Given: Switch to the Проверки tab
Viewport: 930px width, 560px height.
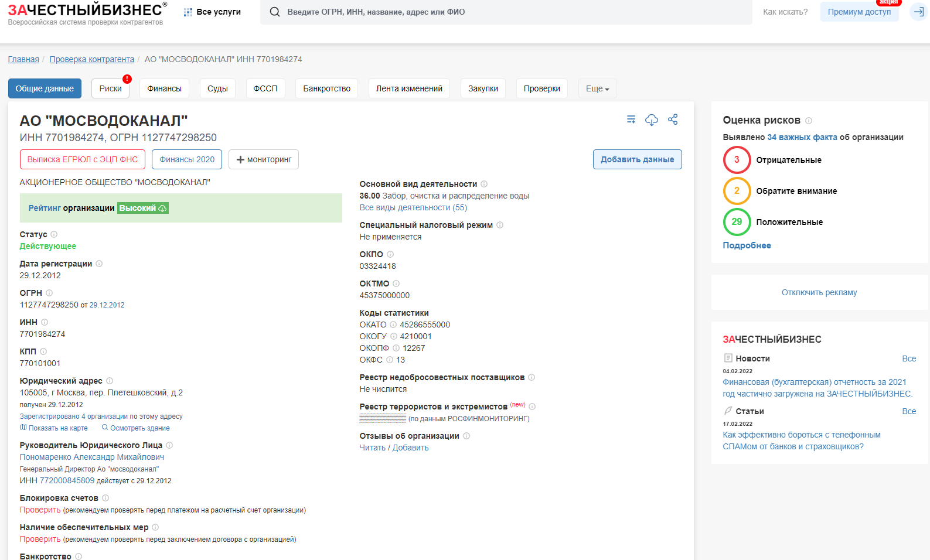Looking at the screenshot, I should [x=542, y=88].
